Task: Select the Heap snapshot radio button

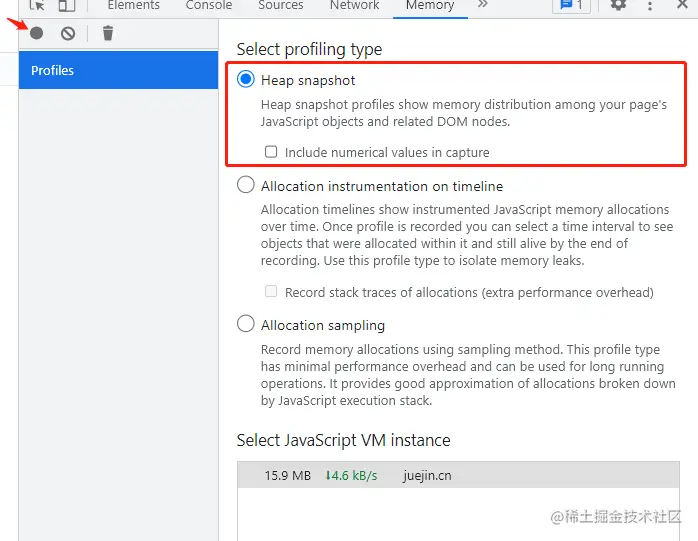Action: (x=246, y=79)
